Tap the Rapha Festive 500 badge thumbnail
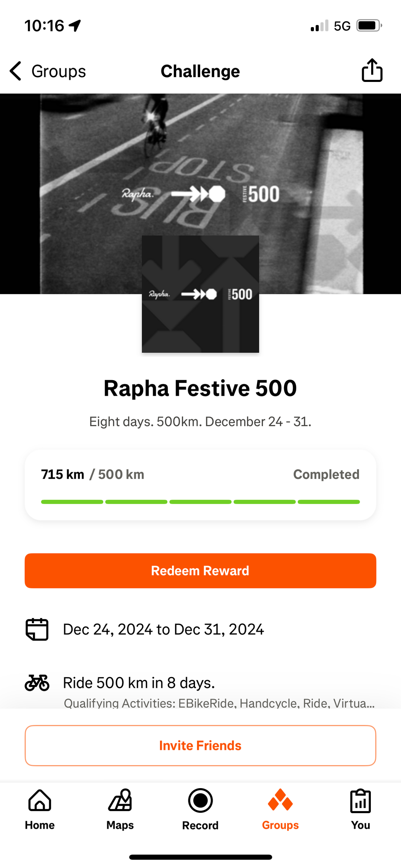The image size is (401, 868). coord(200,294)
